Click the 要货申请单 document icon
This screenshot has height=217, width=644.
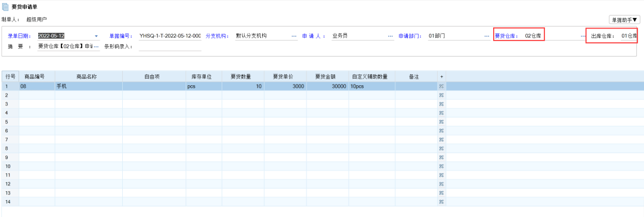point(5,7)
